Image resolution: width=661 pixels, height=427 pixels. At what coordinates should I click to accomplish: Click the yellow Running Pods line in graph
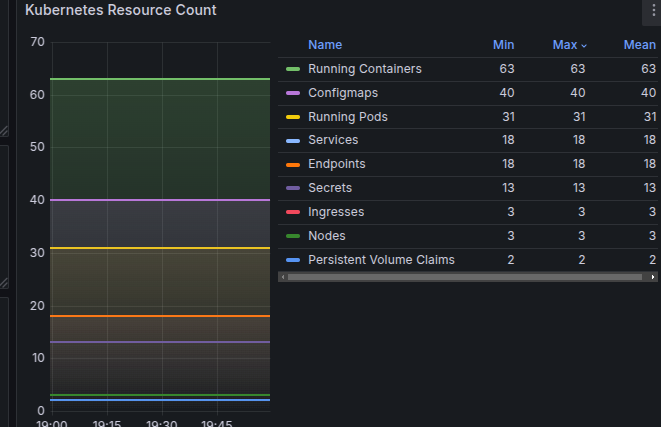coord(160,248)
